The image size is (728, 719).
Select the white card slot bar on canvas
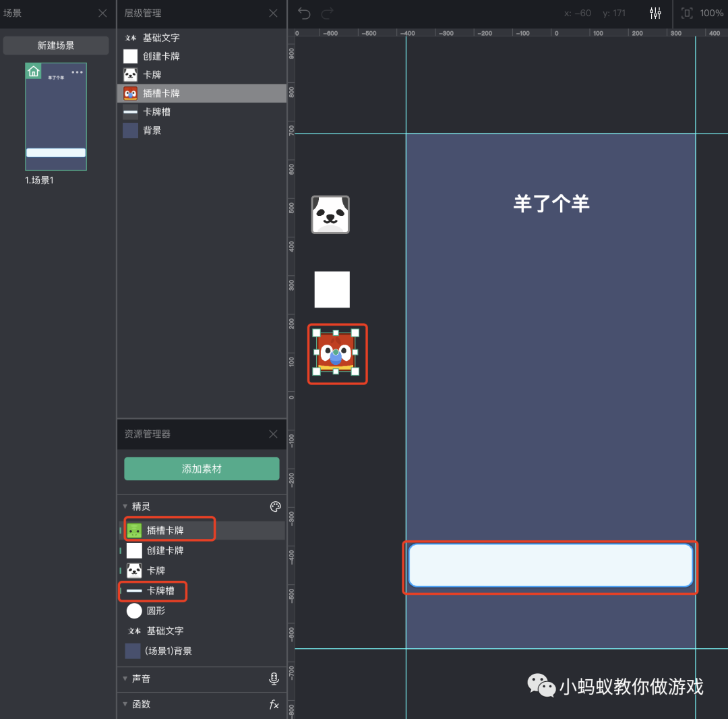coord(551,565)
